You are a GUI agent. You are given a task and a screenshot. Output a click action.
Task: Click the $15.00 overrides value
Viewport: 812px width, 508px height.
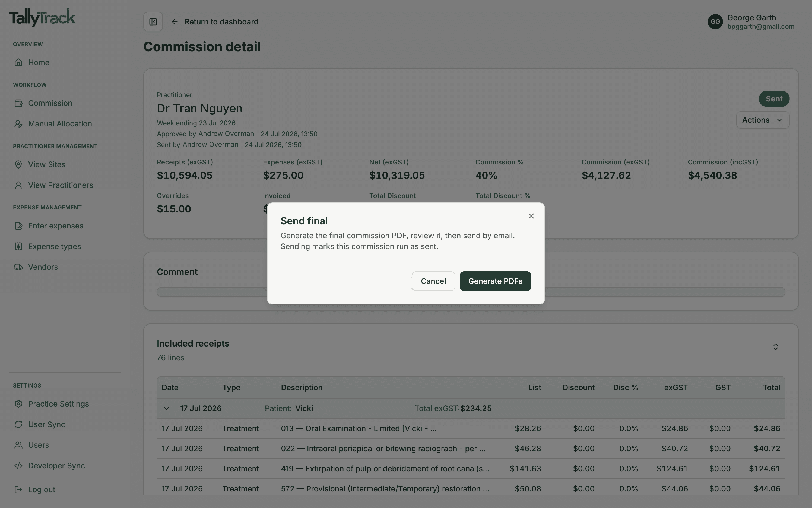[x=174, y=209]
